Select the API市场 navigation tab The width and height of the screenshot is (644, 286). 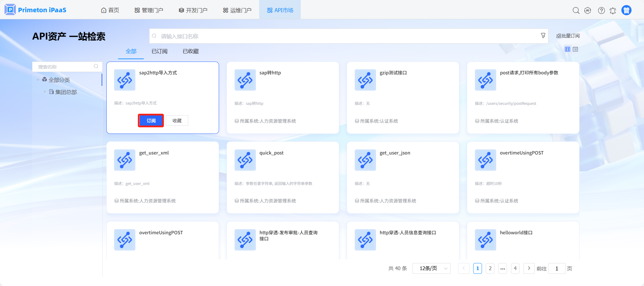(280, 10)
